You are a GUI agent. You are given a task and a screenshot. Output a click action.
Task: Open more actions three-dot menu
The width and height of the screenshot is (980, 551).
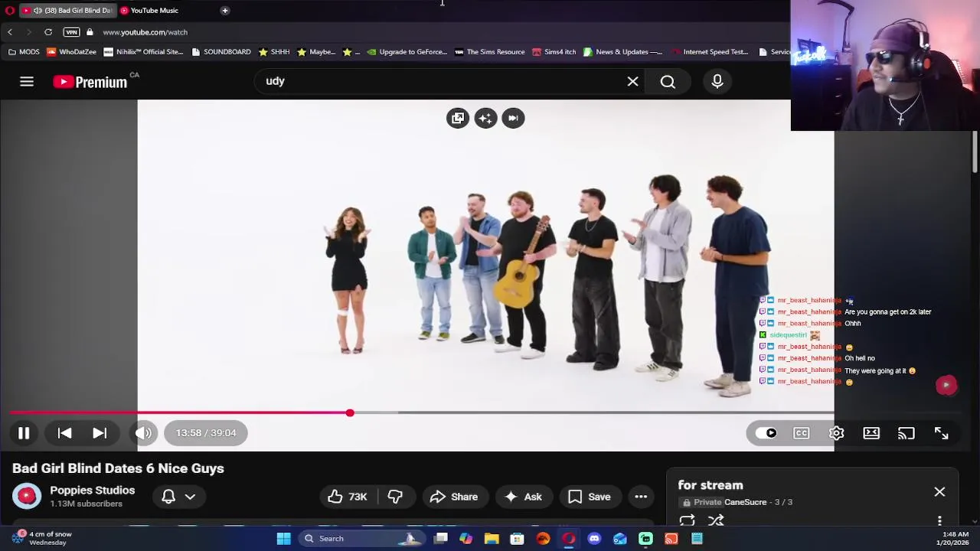point(641,497)
